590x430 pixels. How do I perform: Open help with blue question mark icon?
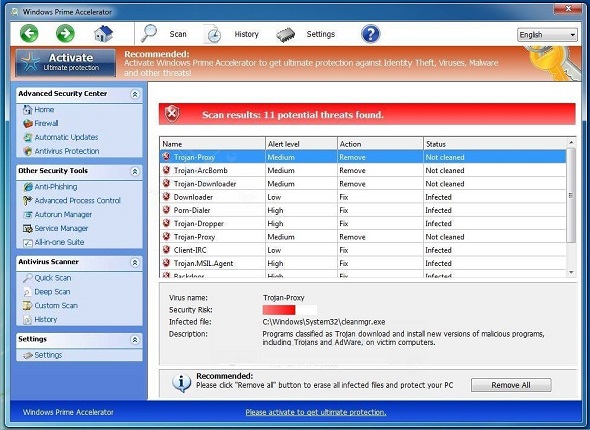click(371, 34)
